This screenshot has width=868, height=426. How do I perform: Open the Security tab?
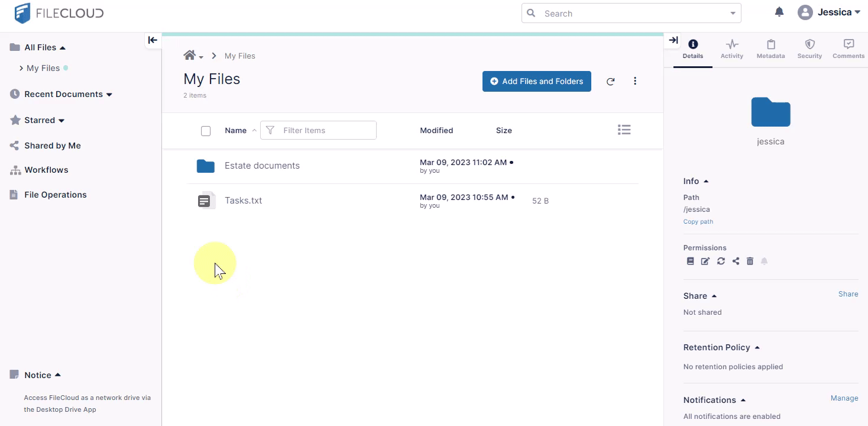(809, 49)
